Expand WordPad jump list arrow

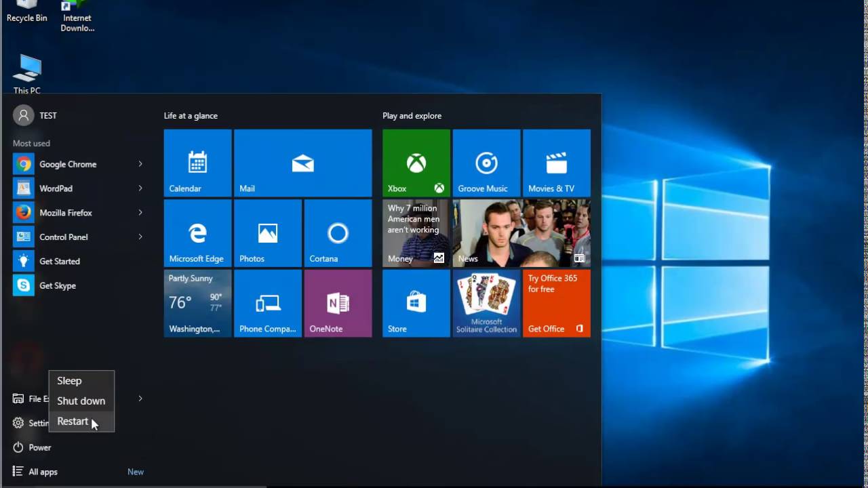140,188
